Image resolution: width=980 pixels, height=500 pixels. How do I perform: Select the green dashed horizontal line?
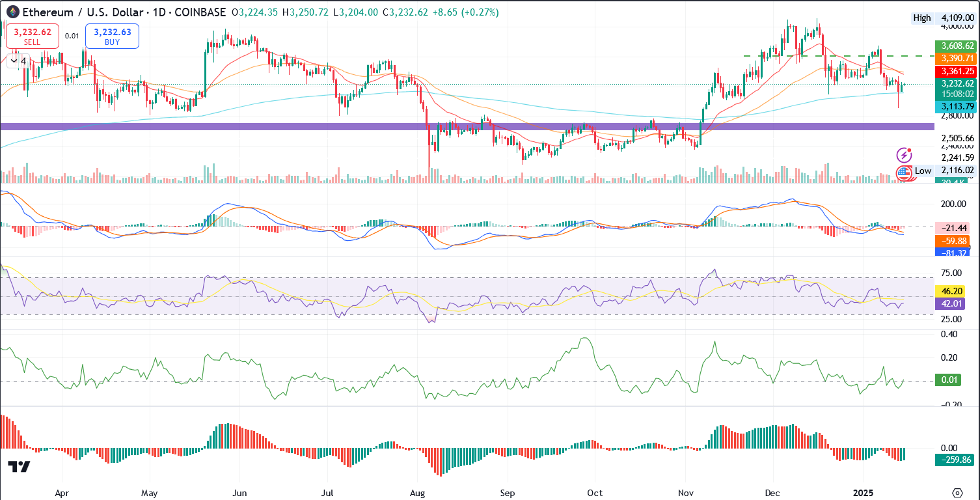[839, 56]
